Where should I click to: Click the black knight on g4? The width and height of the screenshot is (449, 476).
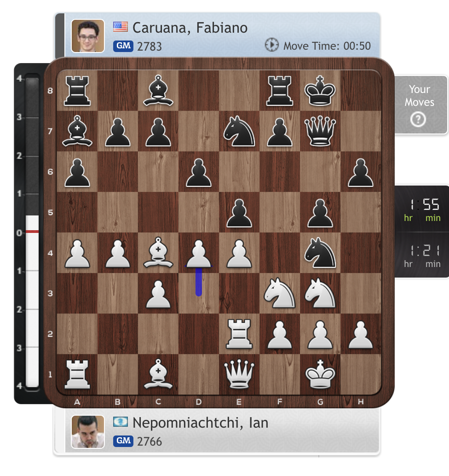320,253
